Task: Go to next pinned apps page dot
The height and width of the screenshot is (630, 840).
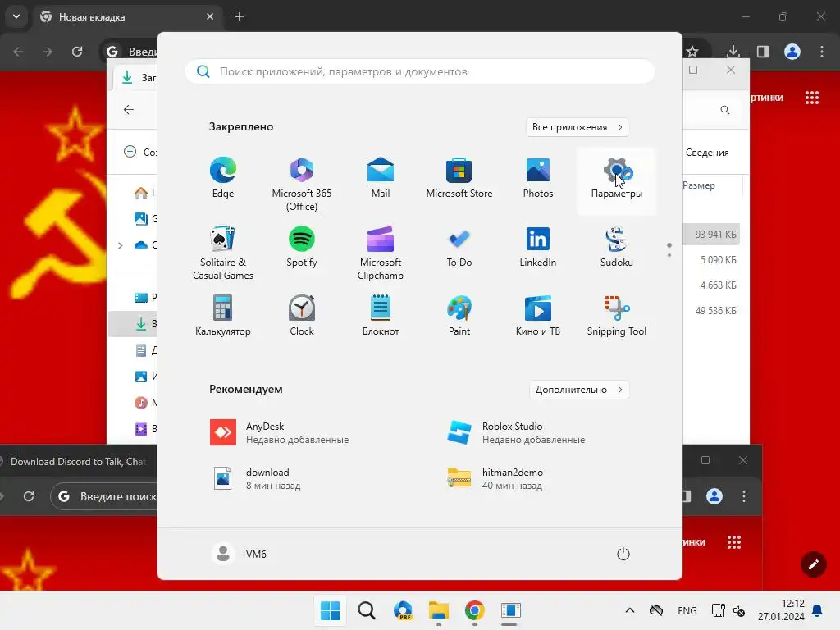Action: point(669,256)
